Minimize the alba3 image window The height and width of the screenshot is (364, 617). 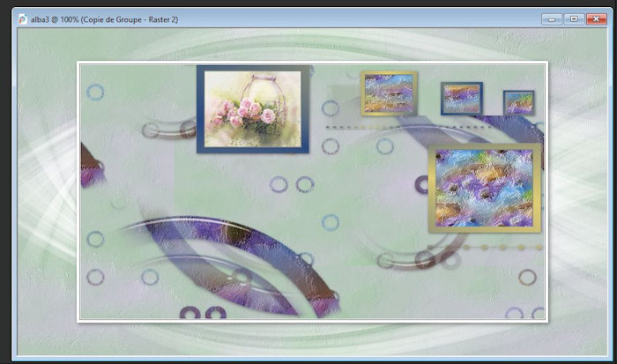pos(552,19)
